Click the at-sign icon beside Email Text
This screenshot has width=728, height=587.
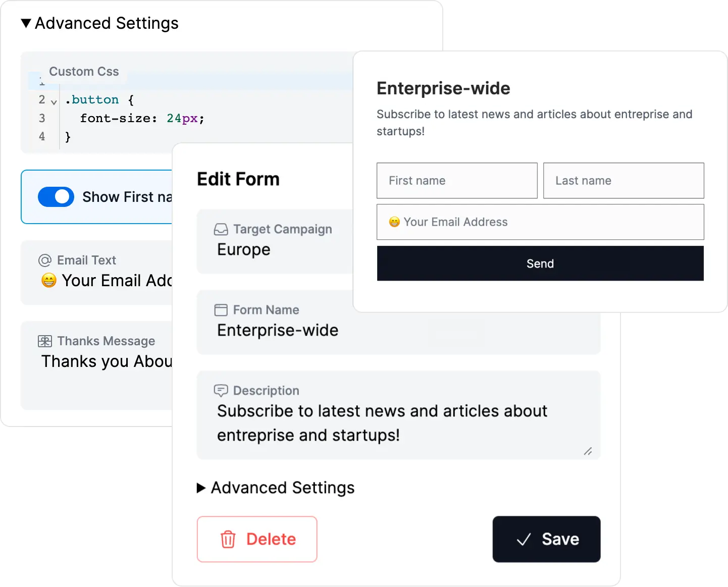(x=45, y=260)
